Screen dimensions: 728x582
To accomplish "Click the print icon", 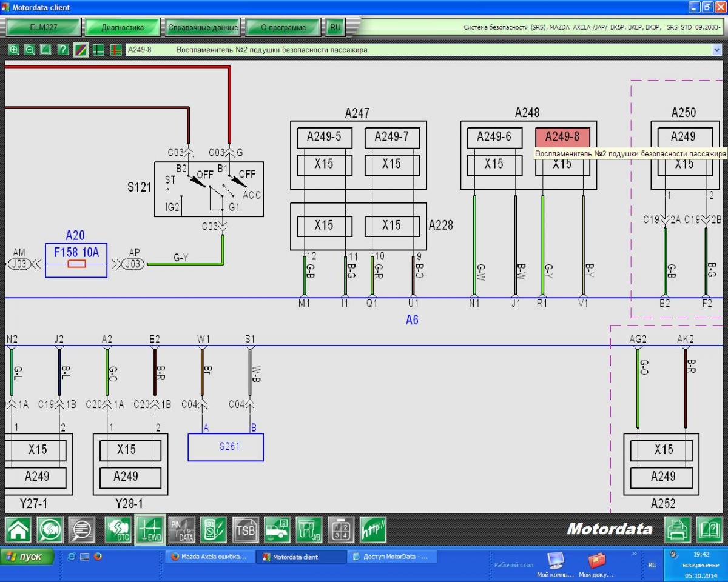I will tap(677, 530).
